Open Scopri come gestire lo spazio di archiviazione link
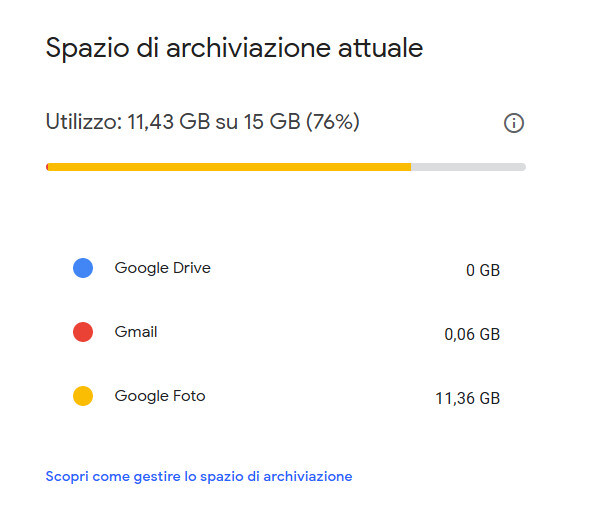 pos(199,477)
